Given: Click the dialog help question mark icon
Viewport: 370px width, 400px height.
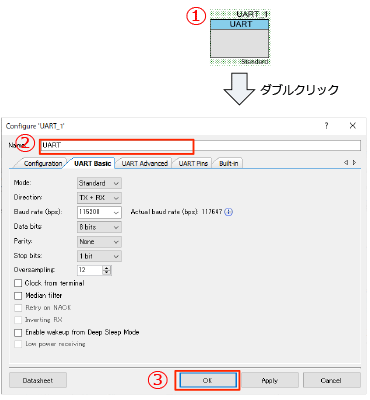Looking at the screenshot, I should pos(327,126).
